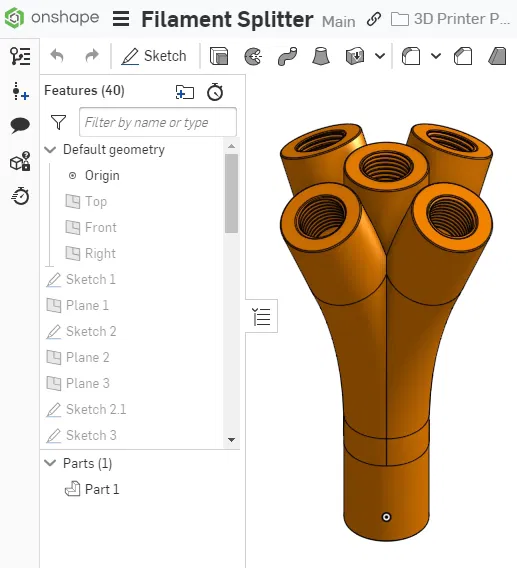Focus the Filter by name or type field
The width and height of the screenshot is (517, 568).
click(x=158, y=122)
